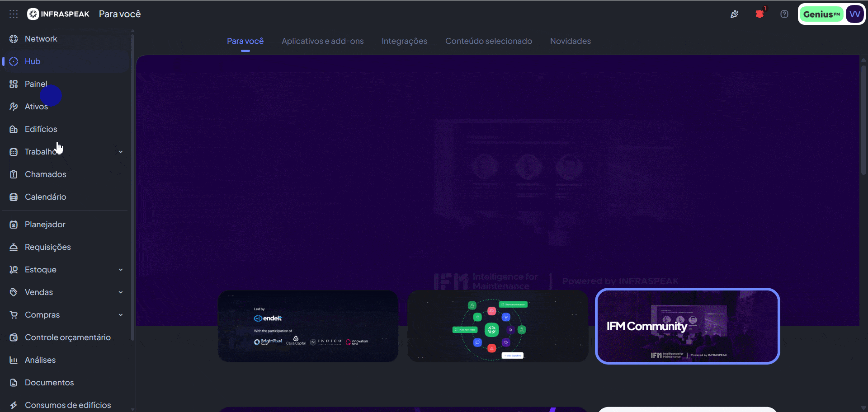Open the Conteúdo selecionado tab

pyautogui.click(x=488, y=41)
